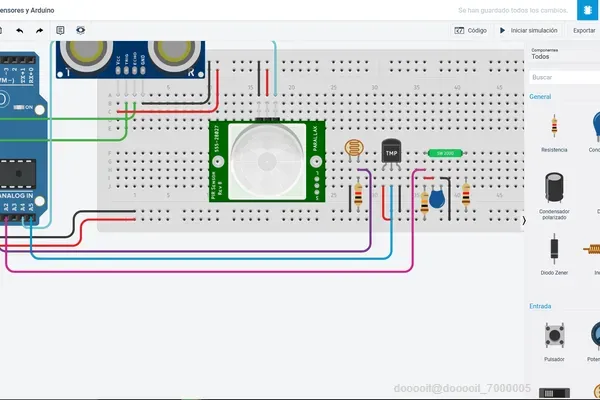Select the ultrasonic distance sensor on breadboard

coord(130,60)
